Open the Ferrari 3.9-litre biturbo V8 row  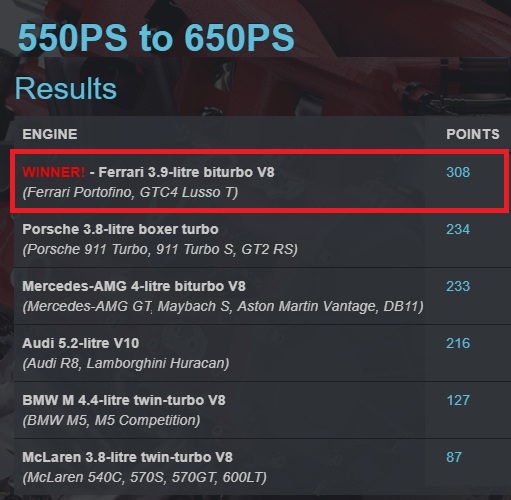(259, 180)
